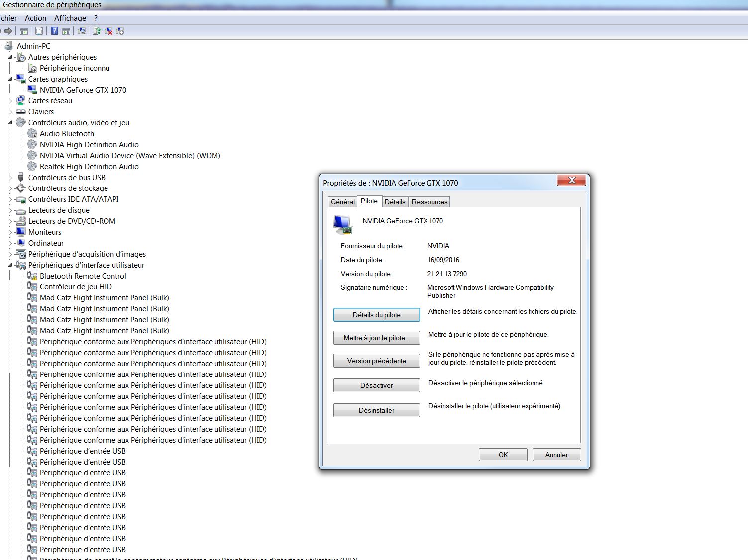Screen dimensions: 748x560
Task: Click the Contrôleur de jeu HID icon
Action: [32, 286]
